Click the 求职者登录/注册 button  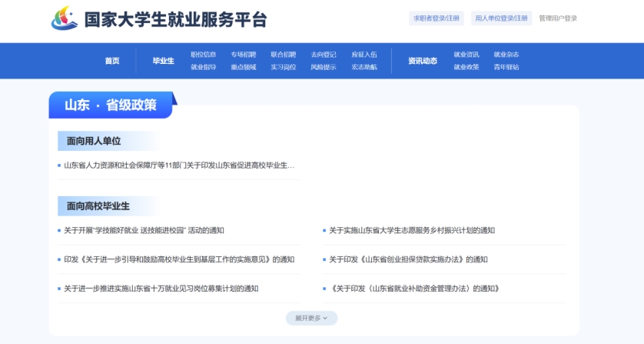(437, 18)
